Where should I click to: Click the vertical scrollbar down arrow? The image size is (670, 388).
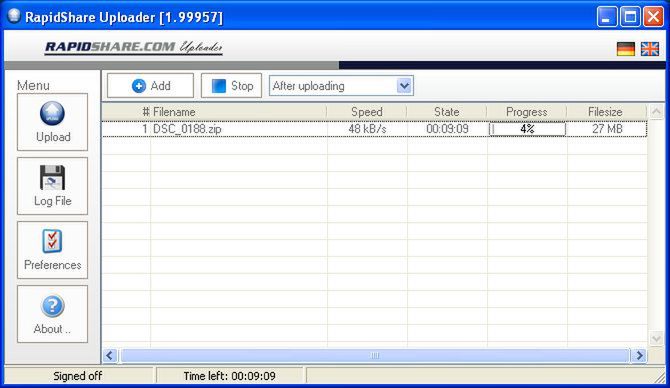[656, 338]
